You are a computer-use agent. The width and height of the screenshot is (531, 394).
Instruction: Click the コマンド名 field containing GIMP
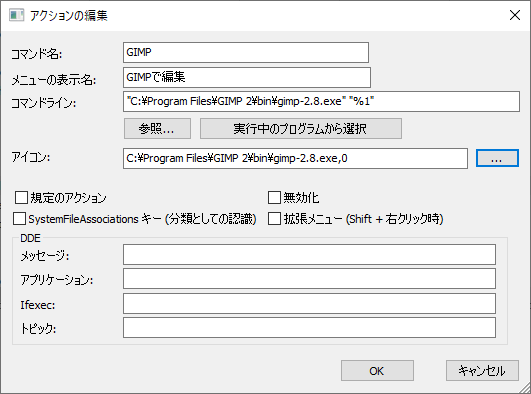[x=246, y=53]
